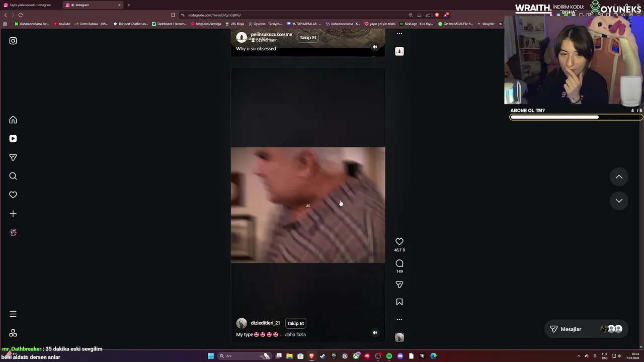Open dizieditleri_21 avatar picture
This screenshot has width=644, height=362.
click(x=242, y=323)
